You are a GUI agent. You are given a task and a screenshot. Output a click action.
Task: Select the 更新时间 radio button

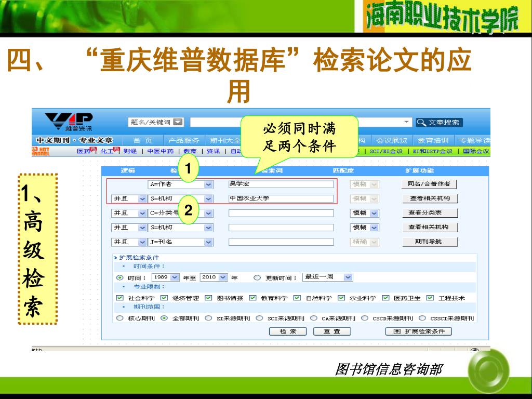(257, 277)
